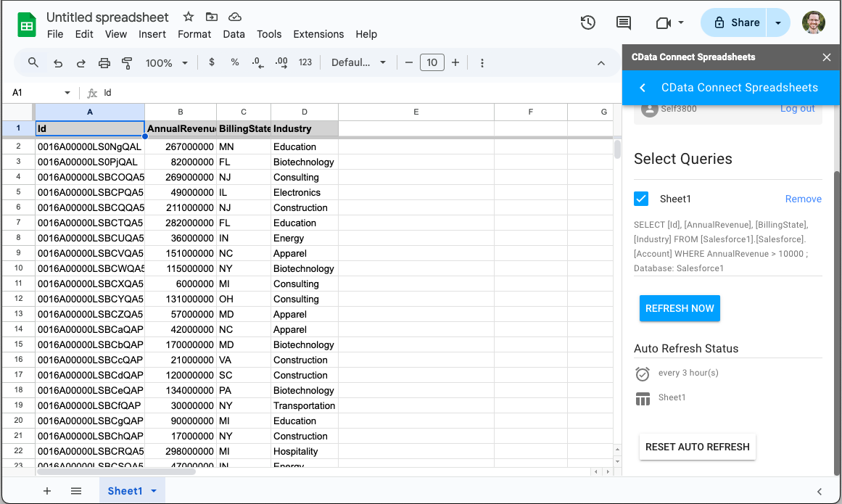Click the horizontal scrollbar of the sheet

[116, 471]
